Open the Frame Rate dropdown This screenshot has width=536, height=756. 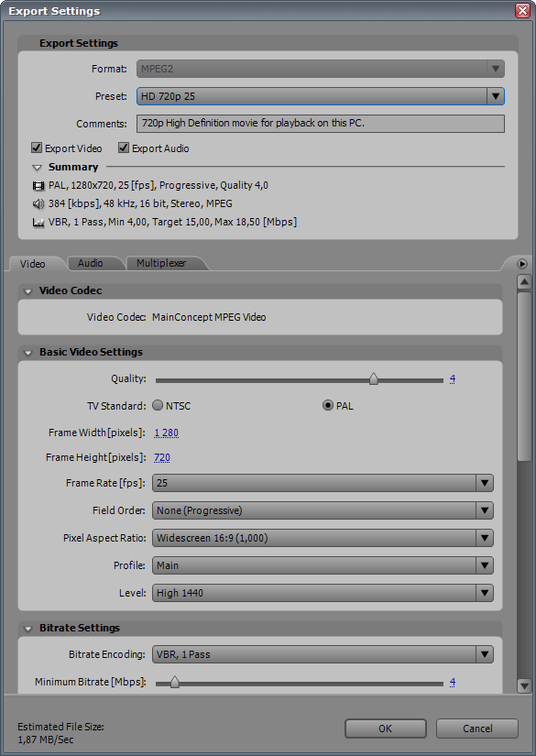click(323, 483)
